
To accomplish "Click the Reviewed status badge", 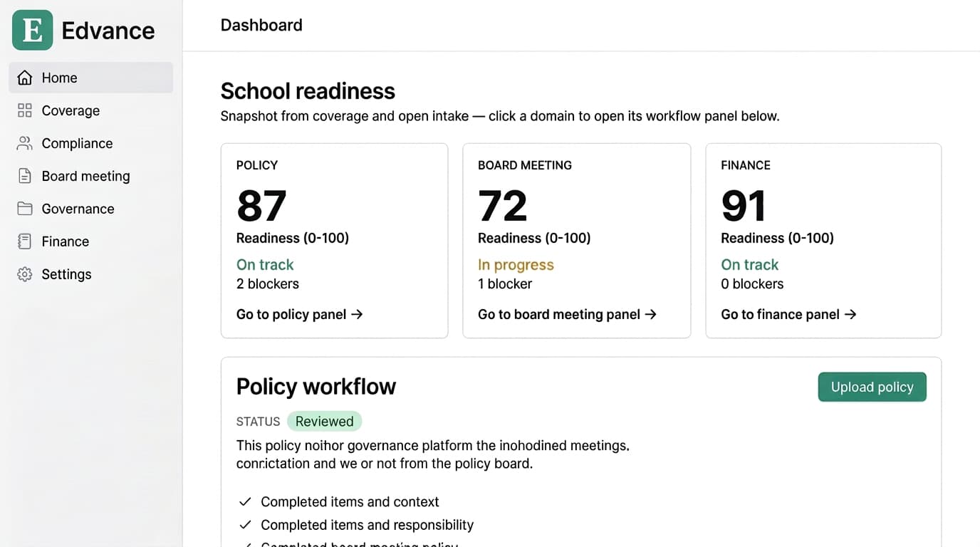I will click(325, 421).
